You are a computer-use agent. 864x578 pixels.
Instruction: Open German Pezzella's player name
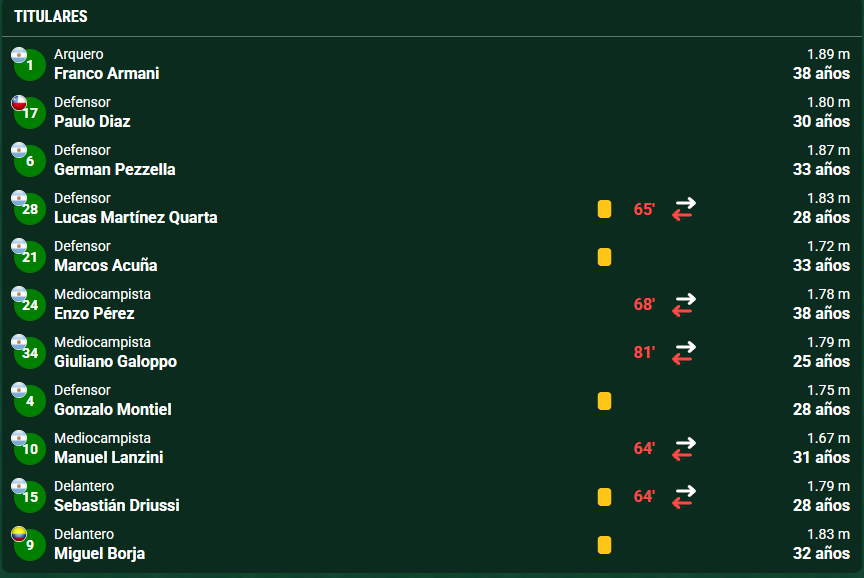[115, 169]
